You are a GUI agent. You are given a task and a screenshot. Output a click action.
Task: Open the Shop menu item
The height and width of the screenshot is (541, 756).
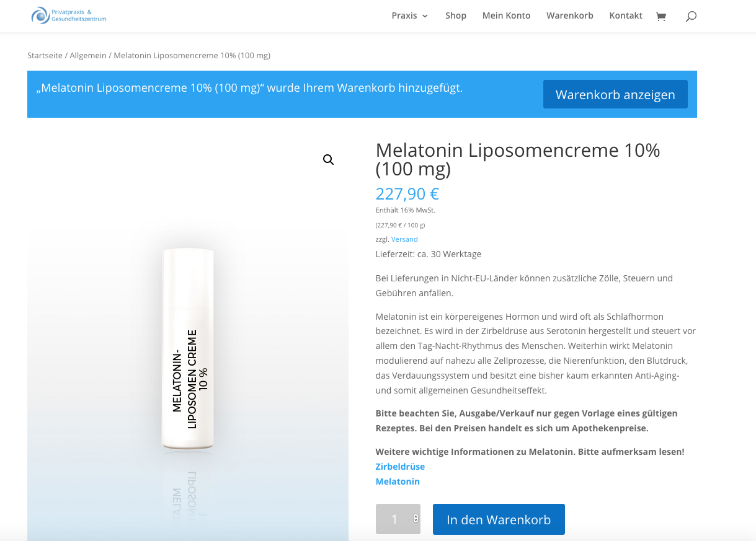click(x=456, y=15)
